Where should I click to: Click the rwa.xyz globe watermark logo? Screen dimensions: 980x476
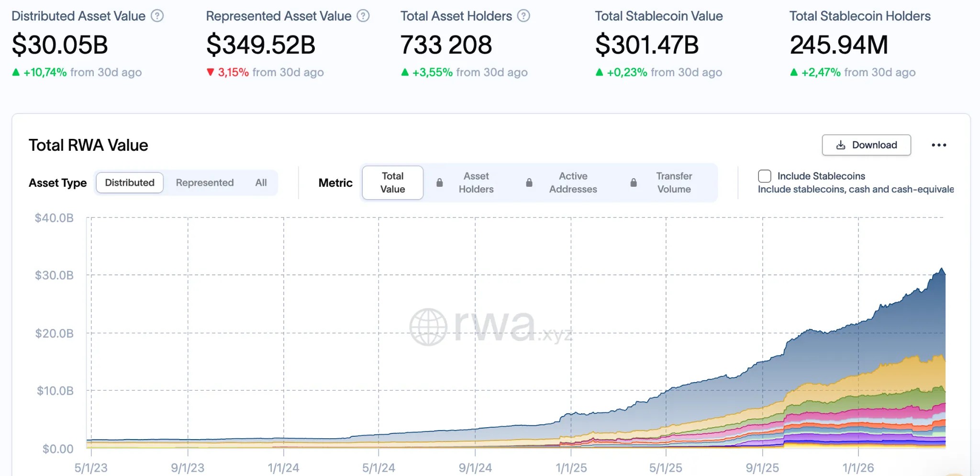(x=428, y=327)
